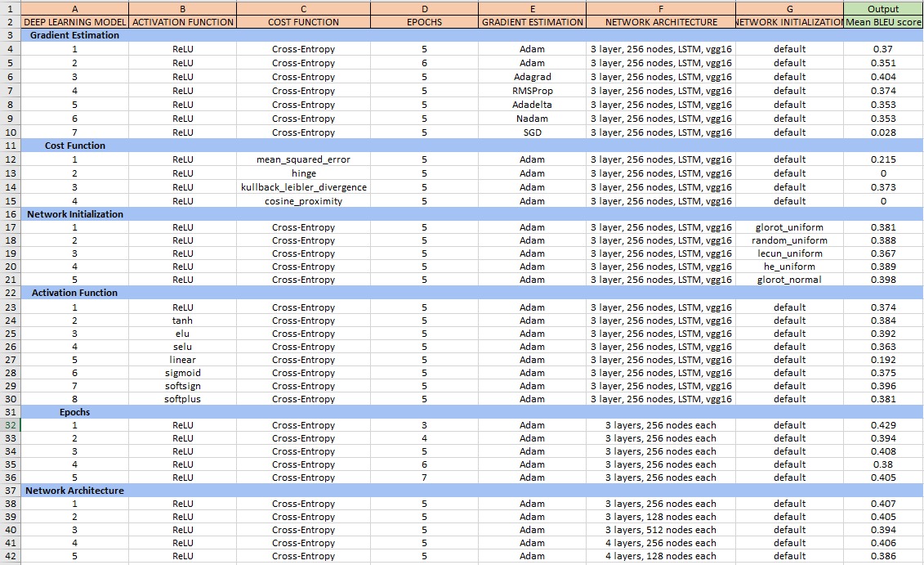Select column C header
The width and height of the screenshot is (924, 565).
point(303,8)
